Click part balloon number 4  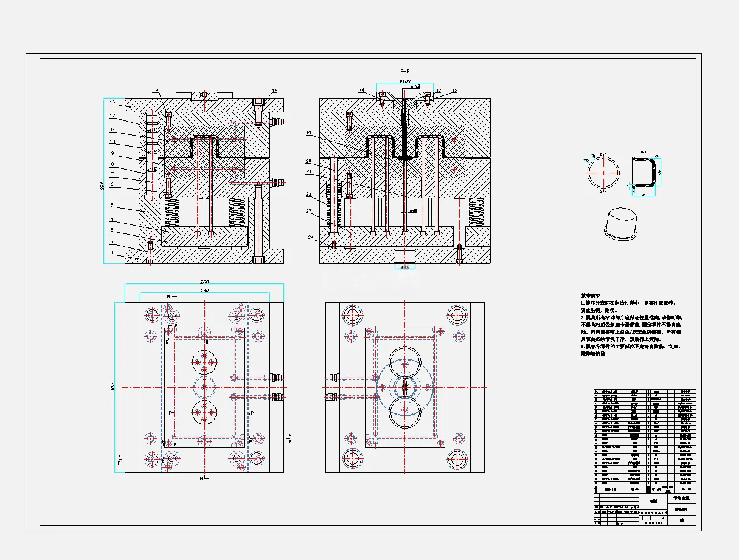[x=112, y=219]
